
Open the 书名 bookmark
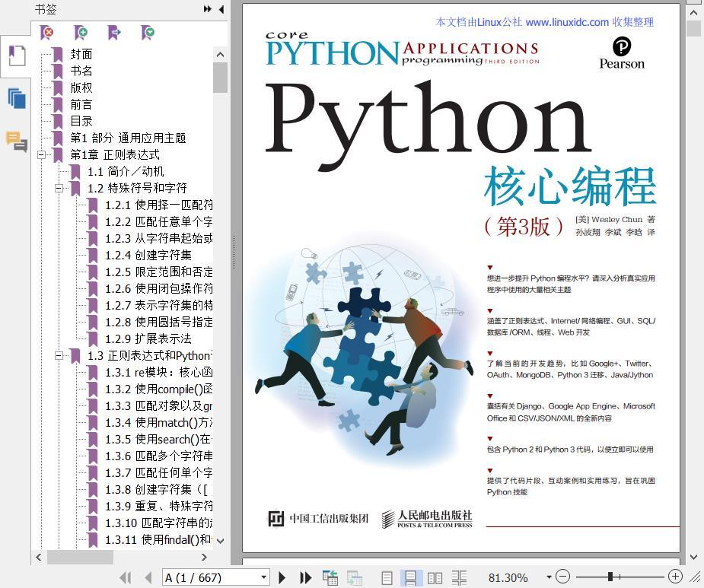click(x=81, y=71)
